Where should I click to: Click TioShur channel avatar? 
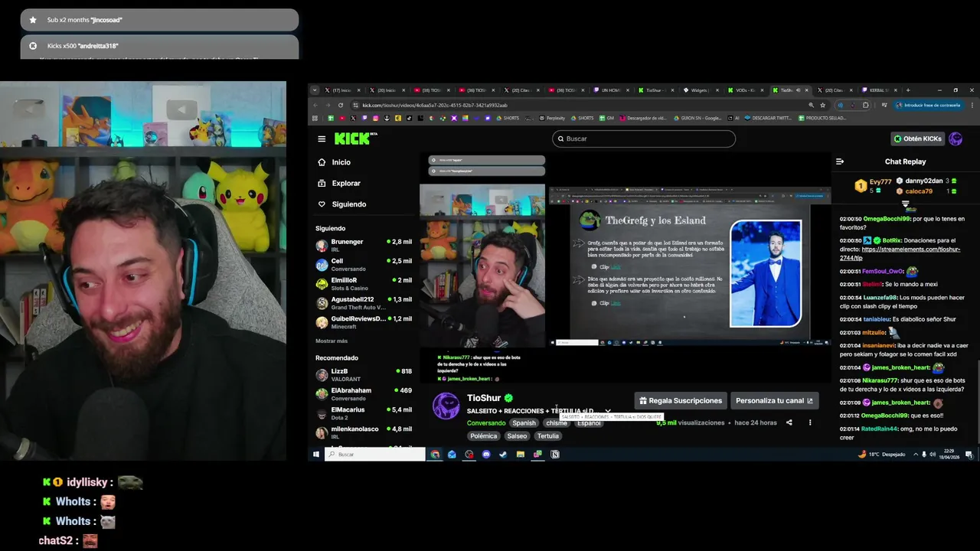[x=446, y=406]
